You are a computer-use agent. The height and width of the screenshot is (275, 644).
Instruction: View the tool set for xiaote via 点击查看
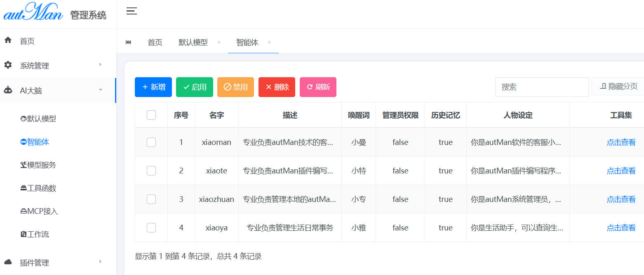pyautogui.click(x=620, y=171)
